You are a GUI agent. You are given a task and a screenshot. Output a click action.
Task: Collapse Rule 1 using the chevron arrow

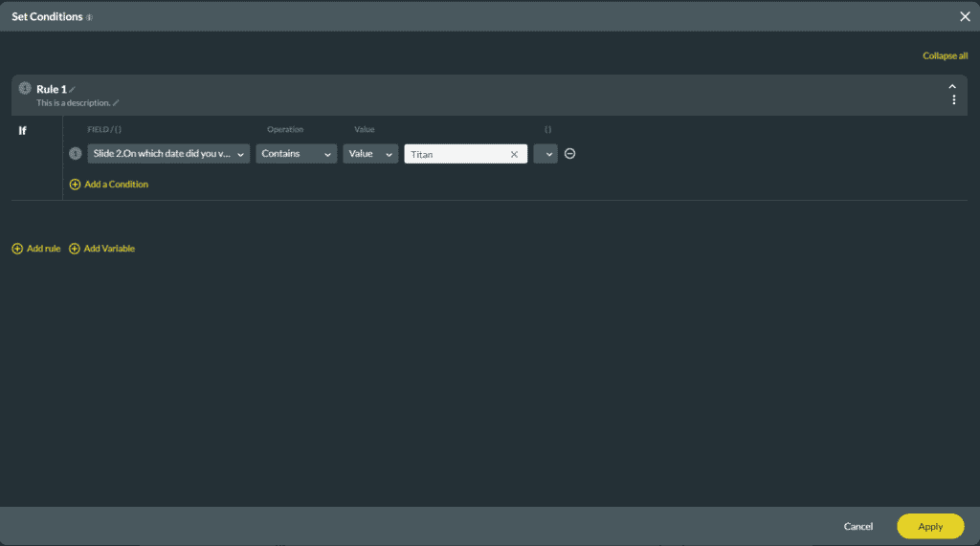coord(953,86)
